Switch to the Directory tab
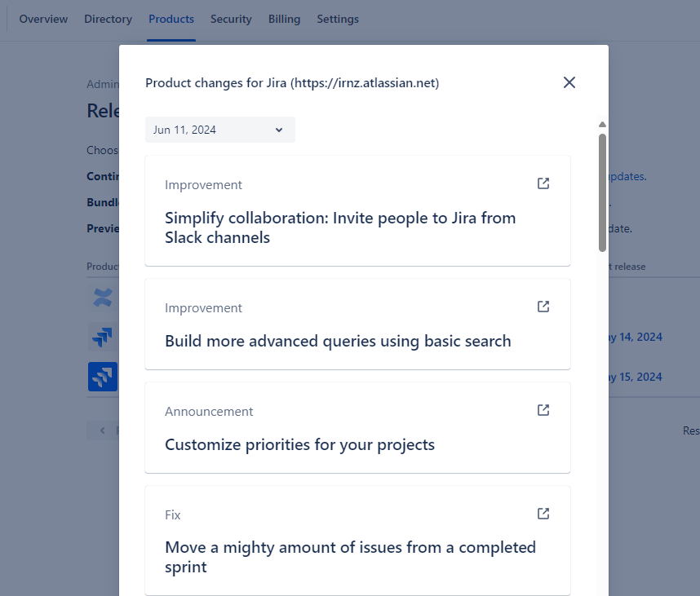The width and height of the screenshot is (700, 596). click(108, 20)
